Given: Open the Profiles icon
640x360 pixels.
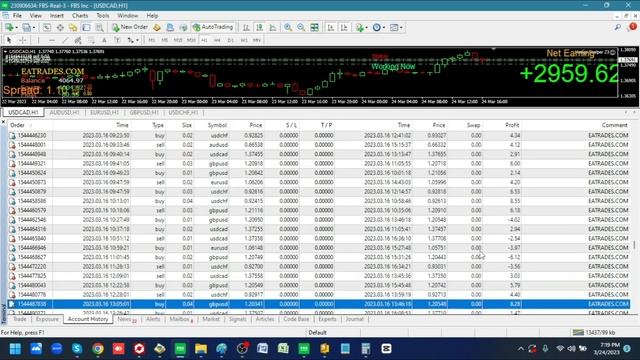Looking at the screenshot, I should [27, 27].
